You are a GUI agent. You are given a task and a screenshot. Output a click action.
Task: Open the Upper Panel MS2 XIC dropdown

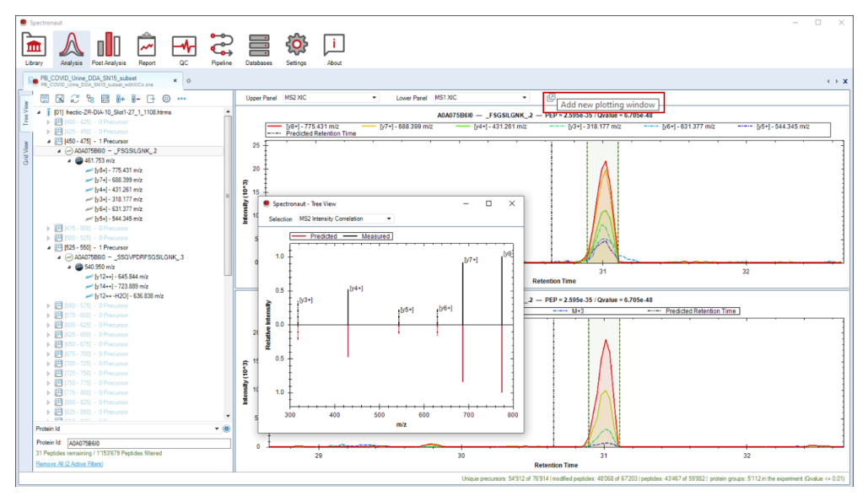pos(331,98)
